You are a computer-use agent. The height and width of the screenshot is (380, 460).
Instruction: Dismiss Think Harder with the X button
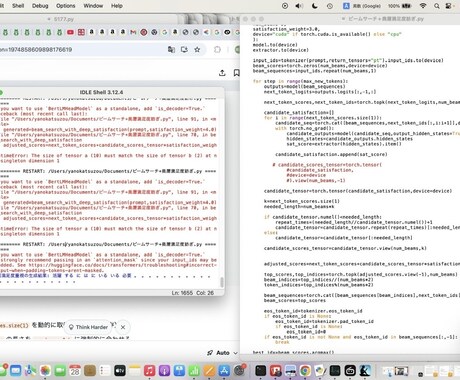coord(123,327)
